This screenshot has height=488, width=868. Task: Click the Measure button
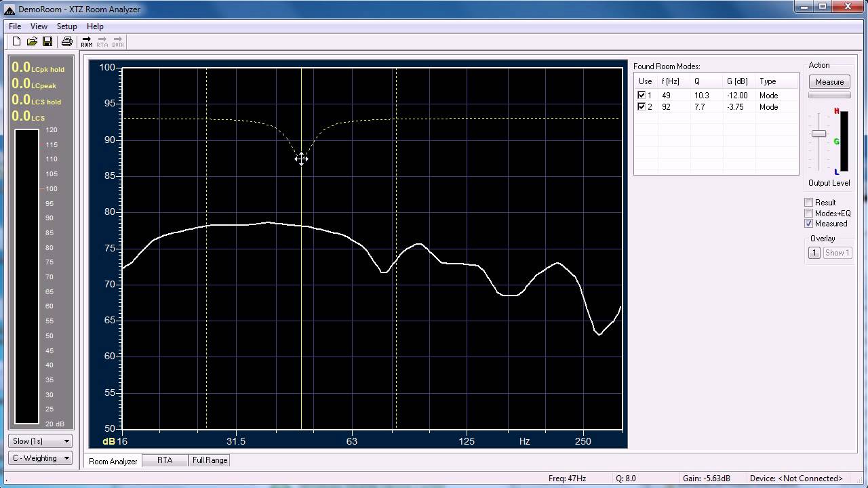829,82
